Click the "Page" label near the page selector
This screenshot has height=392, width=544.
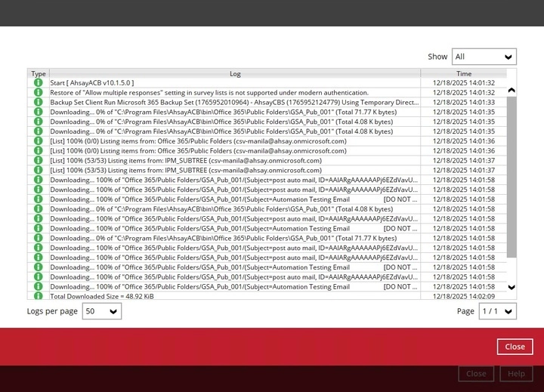pos(465,311)
